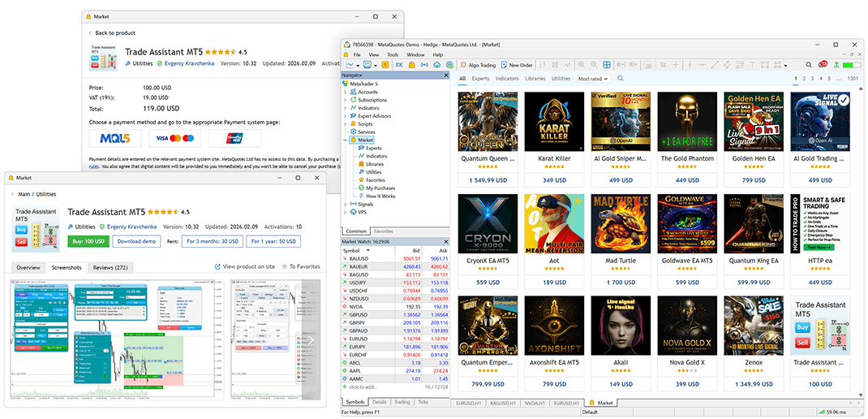This screenshot has width=868, height=419.
Task: Select Visa Mastercard payment option
Action: point(174,138)
